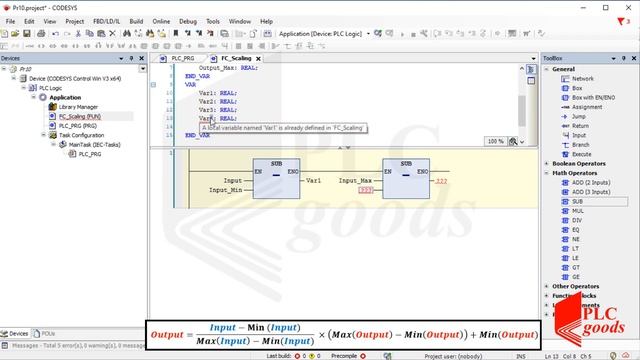Image resolution: width=640 pixels, height=360 pixels.
Task: Collapse the MainTask tree node
Action: coord(53,144)
